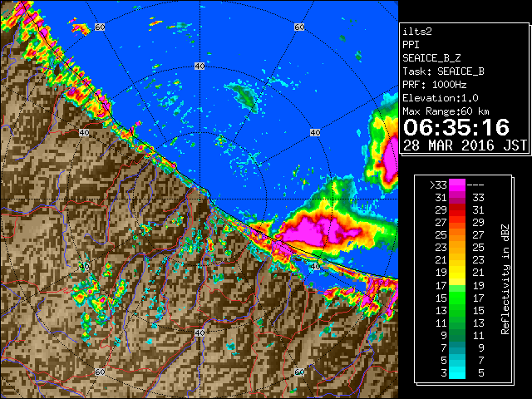The width and height of the screenshot is (532, 399).
Task: Pick the cyan 3–5 dBZ legend swatch
Action: pos(457,372)
